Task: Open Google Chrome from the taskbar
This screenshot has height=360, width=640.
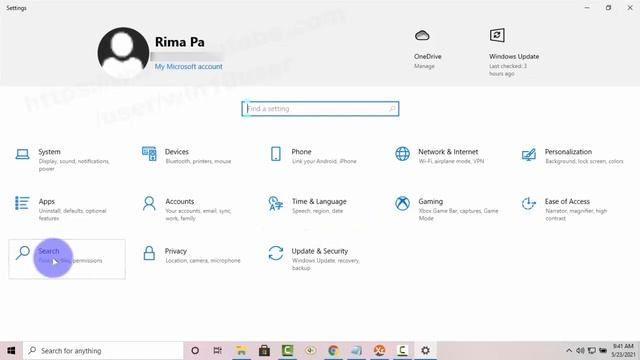Action: tap(333, 351)
